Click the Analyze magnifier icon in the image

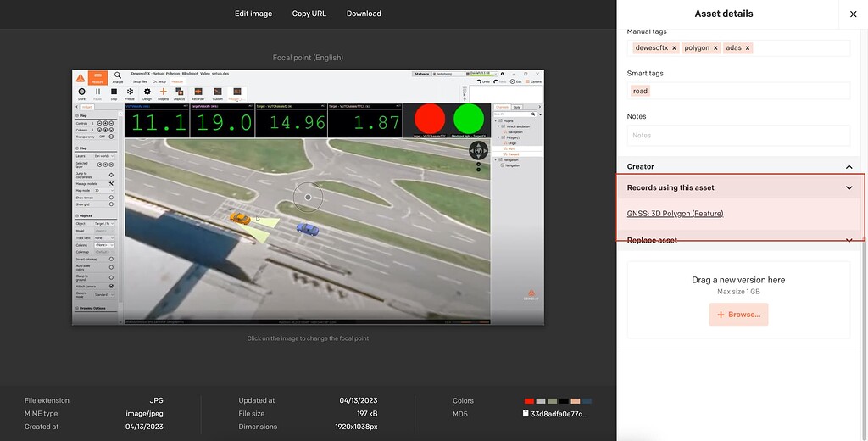[118, 76]
